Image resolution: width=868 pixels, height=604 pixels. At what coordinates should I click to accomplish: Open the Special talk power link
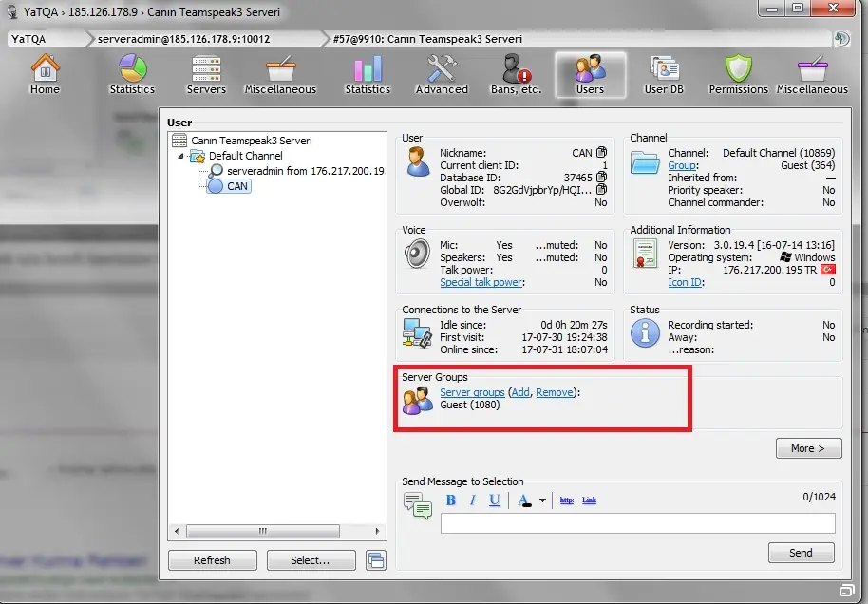point(481,282)
